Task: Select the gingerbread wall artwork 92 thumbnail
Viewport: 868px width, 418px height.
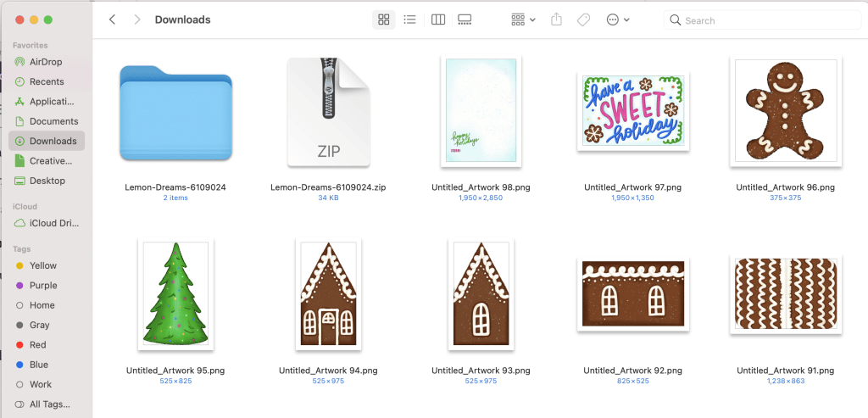Action: tap(632, 294)
